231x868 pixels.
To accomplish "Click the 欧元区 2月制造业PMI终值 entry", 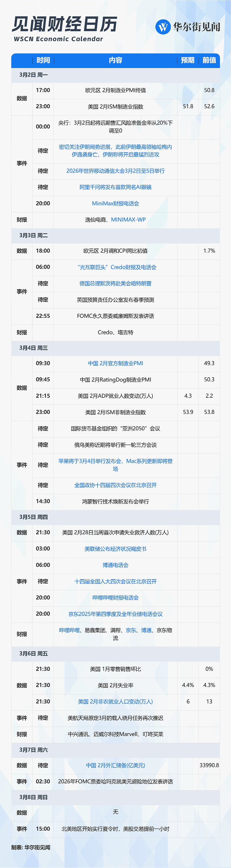I will [115, 90].
